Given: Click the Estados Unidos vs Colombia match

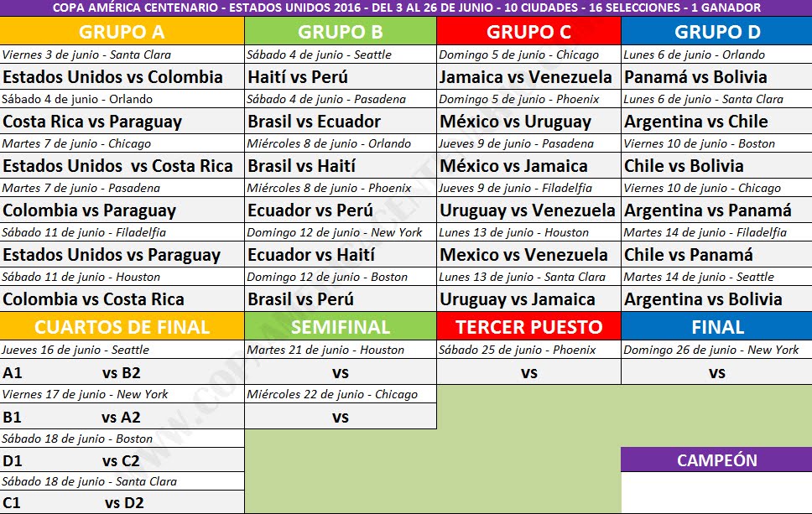Looking at the screenshot, I should (x=113, y=77).
